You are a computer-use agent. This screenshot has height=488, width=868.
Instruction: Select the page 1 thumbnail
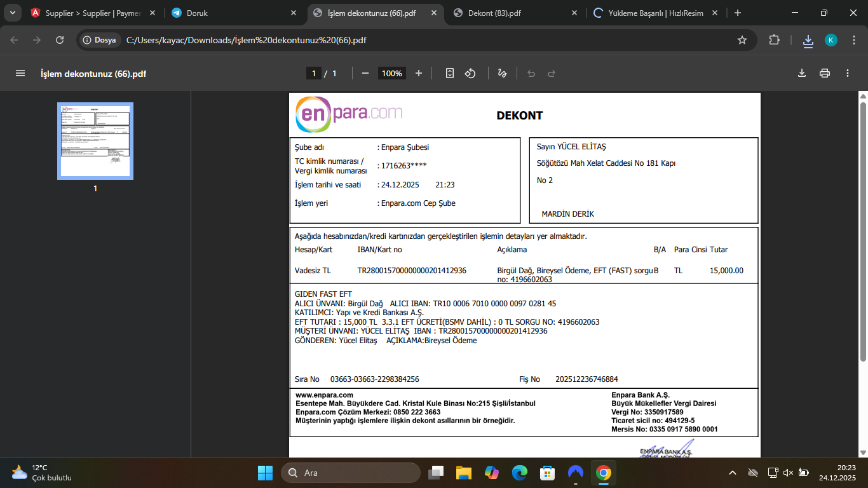pyautogui.click(x=95, y=141)
